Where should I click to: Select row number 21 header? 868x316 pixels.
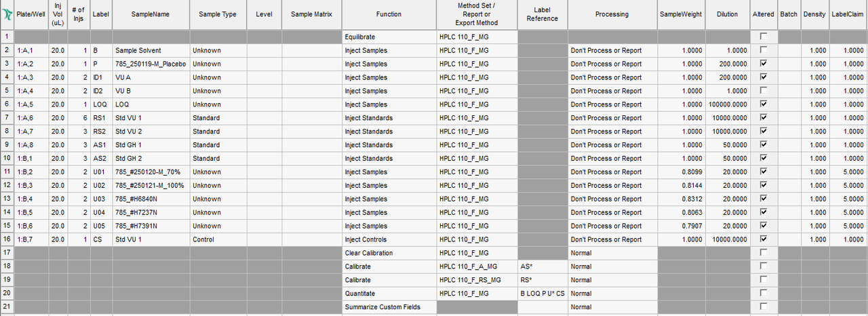click(x=7, y=307)
